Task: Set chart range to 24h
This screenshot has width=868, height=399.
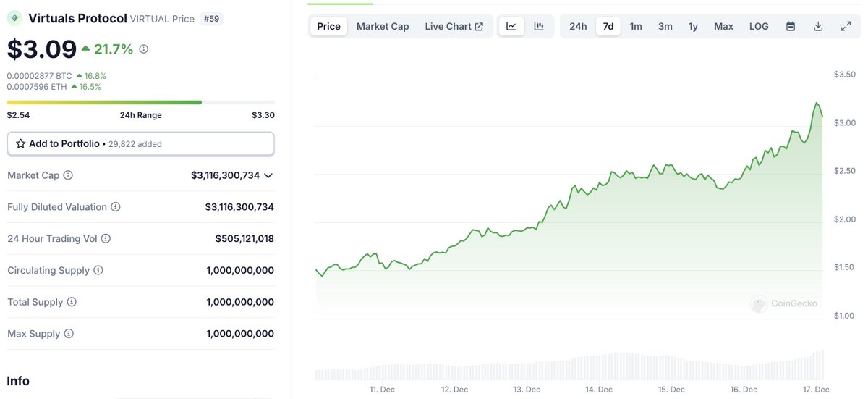Action: coord(578,26)
